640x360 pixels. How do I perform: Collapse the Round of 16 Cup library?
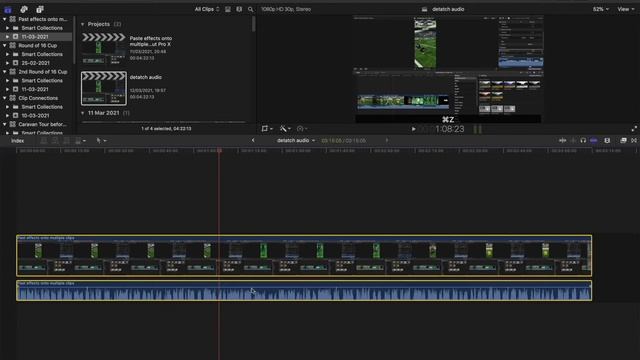pyautogui.click(x=4, y=45)
